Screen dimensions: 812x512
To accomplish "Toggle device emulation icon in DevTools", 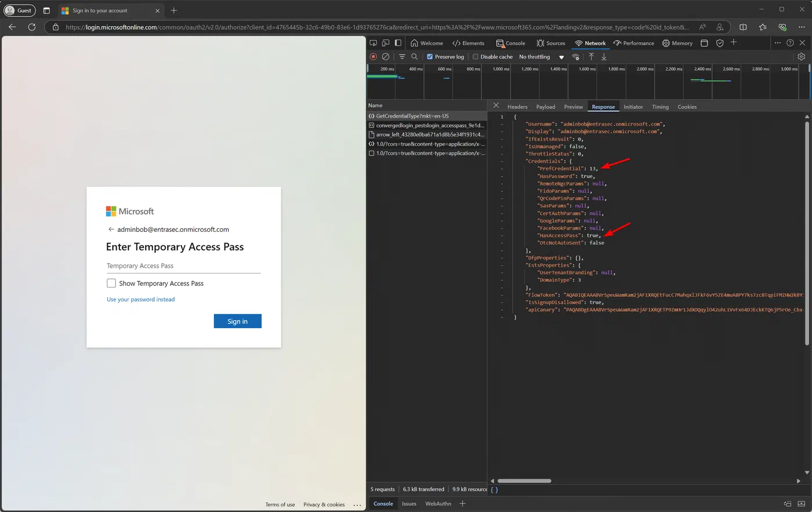I will tap(386, 43).
